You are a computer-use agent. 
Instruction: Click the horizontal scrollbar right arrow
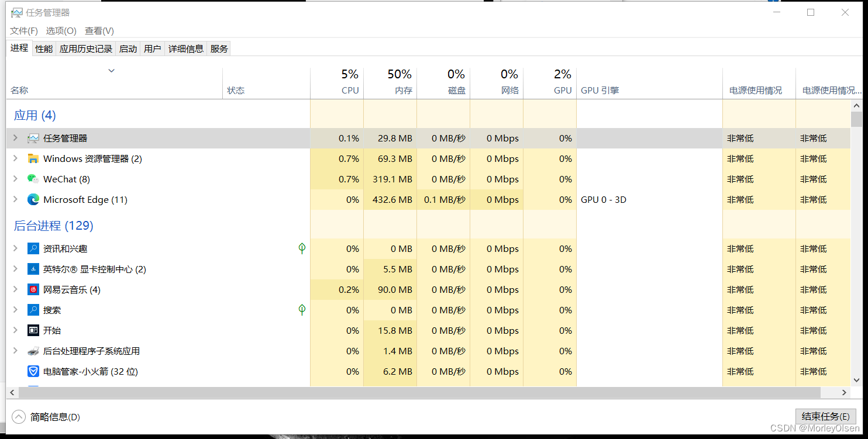click(x=845, y=392)
